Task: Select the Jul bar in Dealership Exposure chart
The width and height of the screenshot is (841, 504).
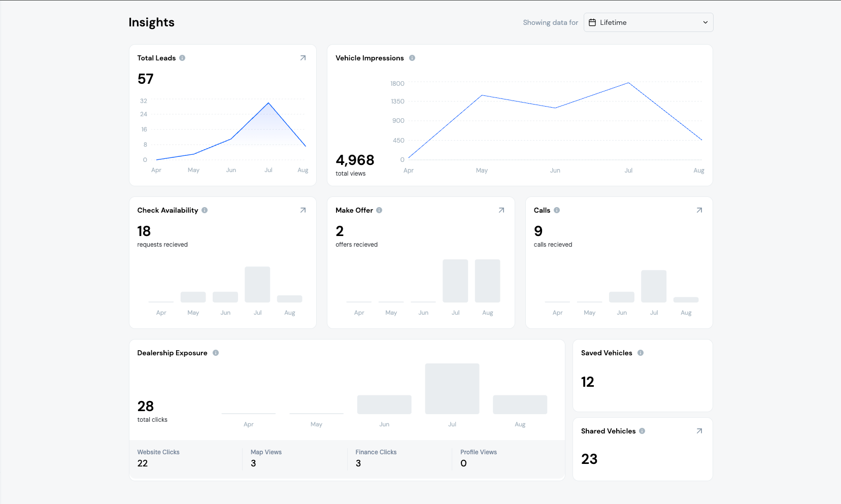Action: tap(452, 389)
